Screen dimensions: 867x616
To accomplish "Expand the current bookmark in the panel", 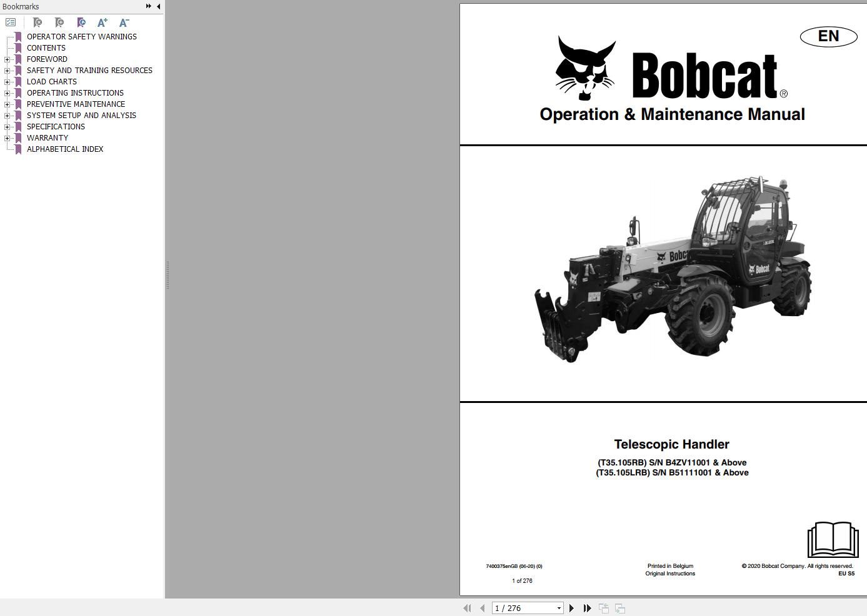I will [x=82, y=22].
